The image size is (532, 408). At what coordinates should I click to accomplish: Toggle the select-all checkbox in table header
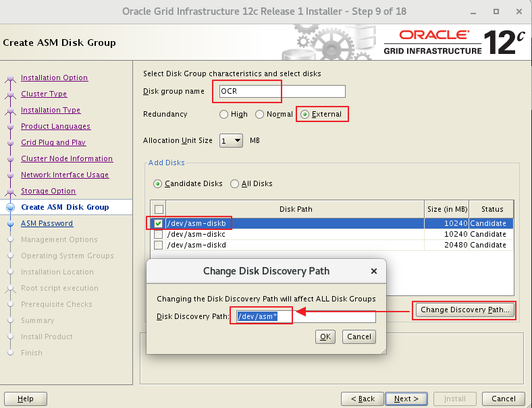tap(158, 209)
